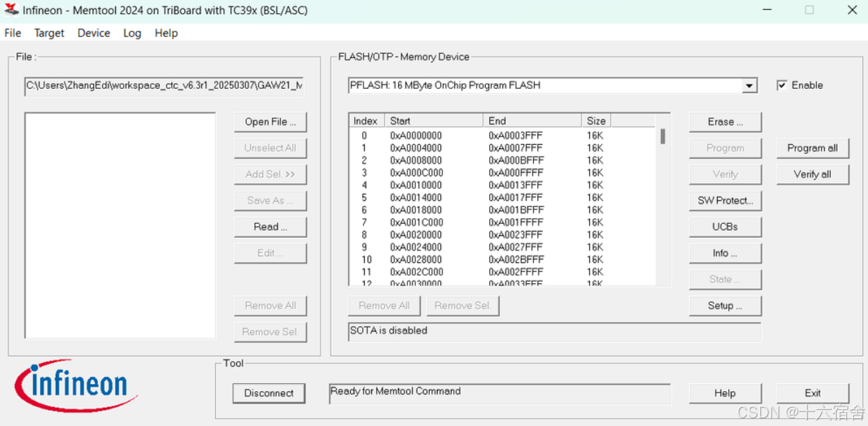Viewport: 868px width, 426px height.
Task: Open the File menu
Action: [13, 33]
